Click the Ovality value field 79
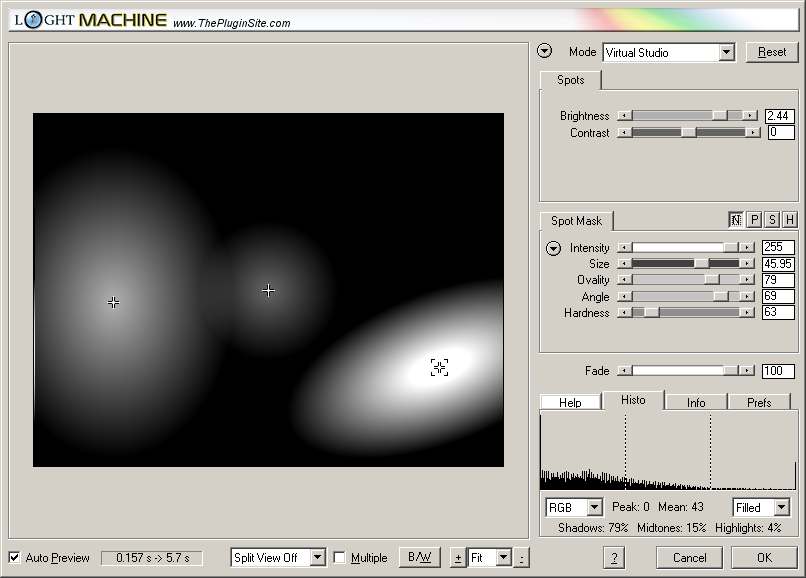This screenshot has width=806, height=578. click(x=778, y=280)
